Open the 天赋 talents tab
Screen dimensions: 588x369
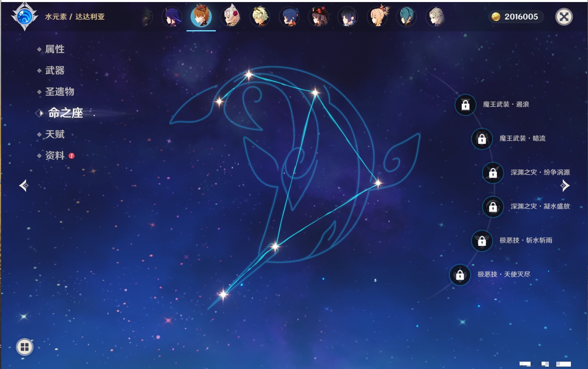[55, 134]
